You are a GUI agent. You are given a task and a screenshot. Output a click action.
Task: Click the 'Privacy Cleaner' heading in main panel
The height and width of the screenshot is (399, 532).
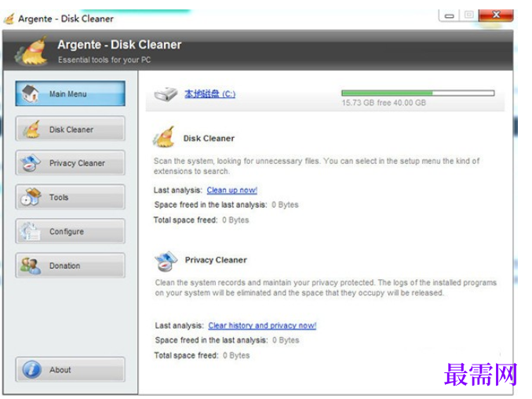[216, 260]
